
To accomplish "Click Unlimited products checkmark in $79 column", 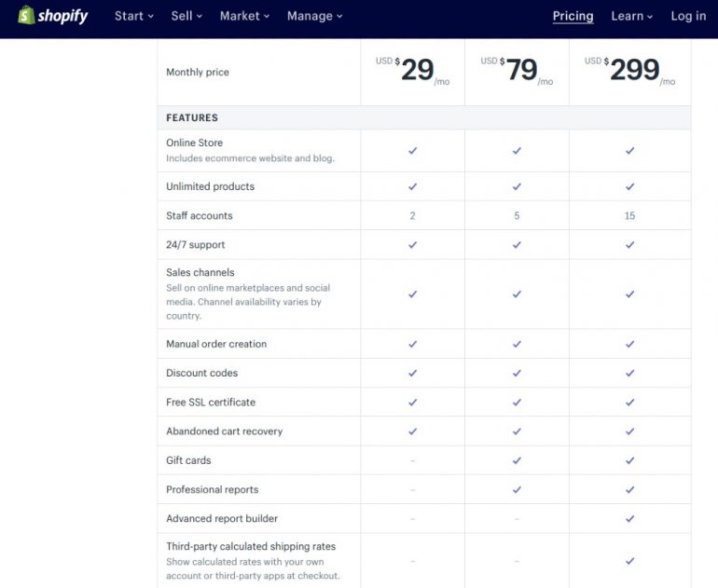I will [517, 186].
